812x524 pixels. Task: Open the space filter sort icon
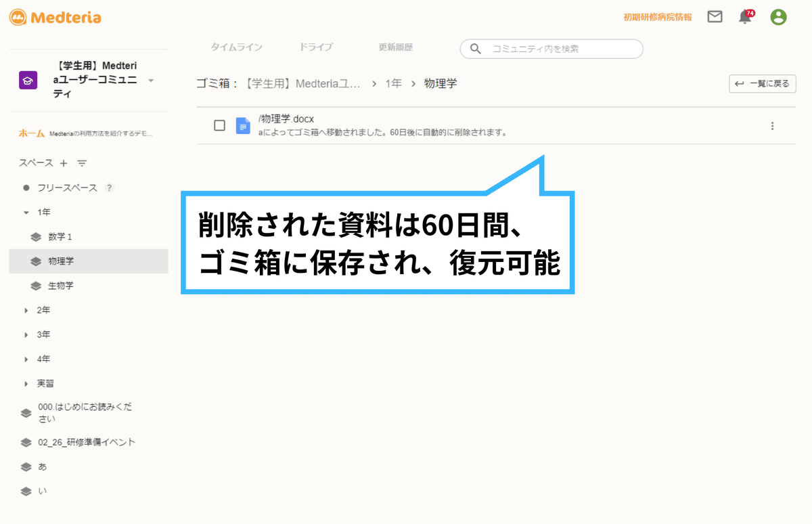82,163
